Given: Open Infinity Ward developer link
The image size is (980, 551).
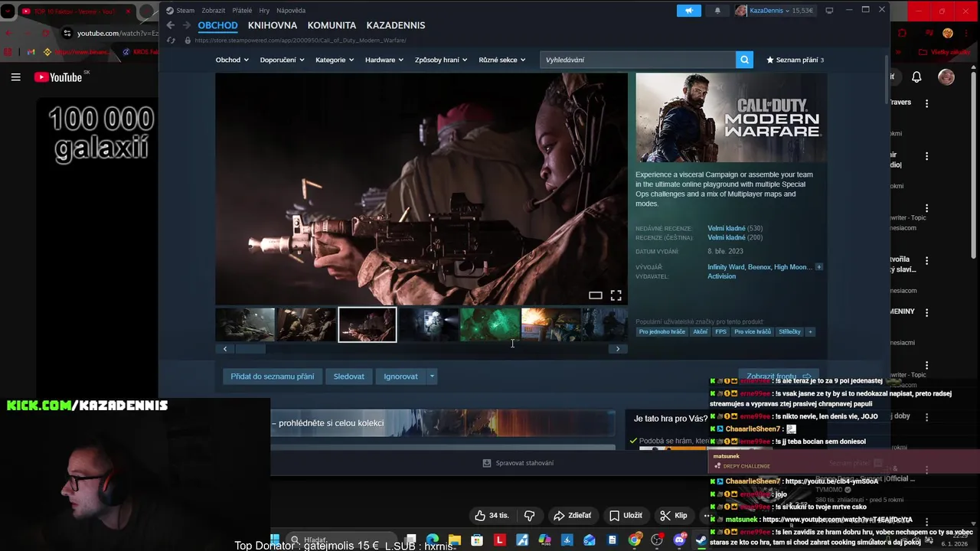Looking at the screenshot, I should pyautogui.click(x=726, y=267).
